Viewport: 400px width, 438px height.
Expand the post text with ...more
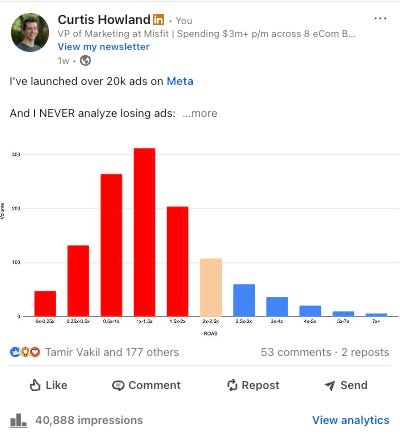point(200,113)
